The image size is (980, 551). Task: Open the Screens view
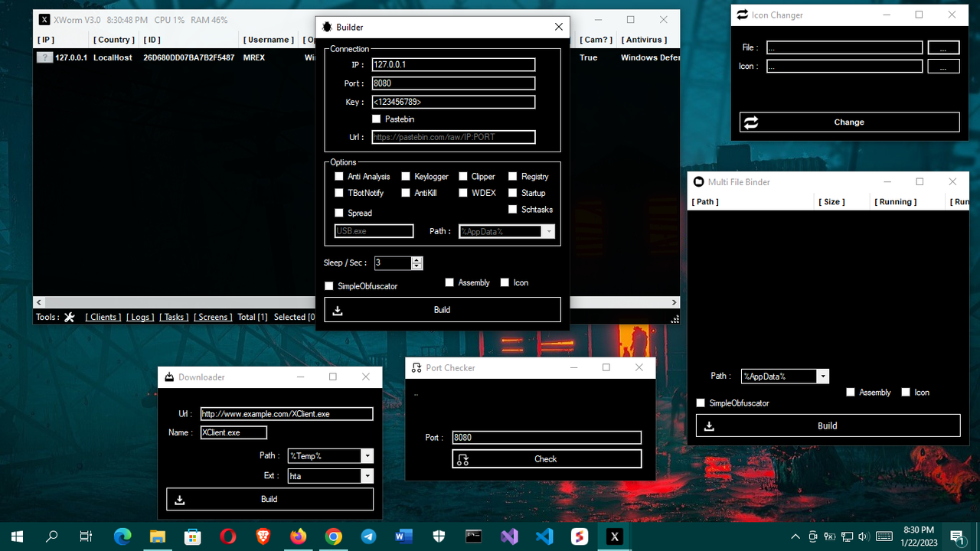(x=213, y=317)
